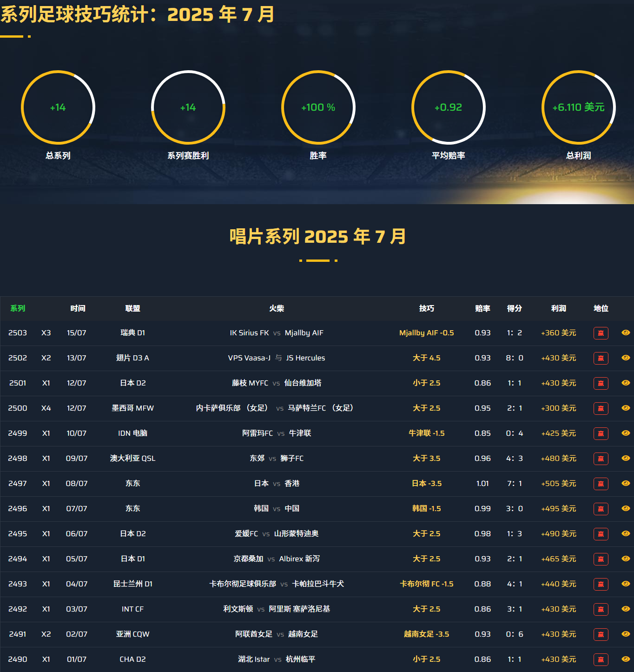This screenshot has width=634, height=672.
Task: Click the win status icon in row 2501
Action: [x=601, y=383]
